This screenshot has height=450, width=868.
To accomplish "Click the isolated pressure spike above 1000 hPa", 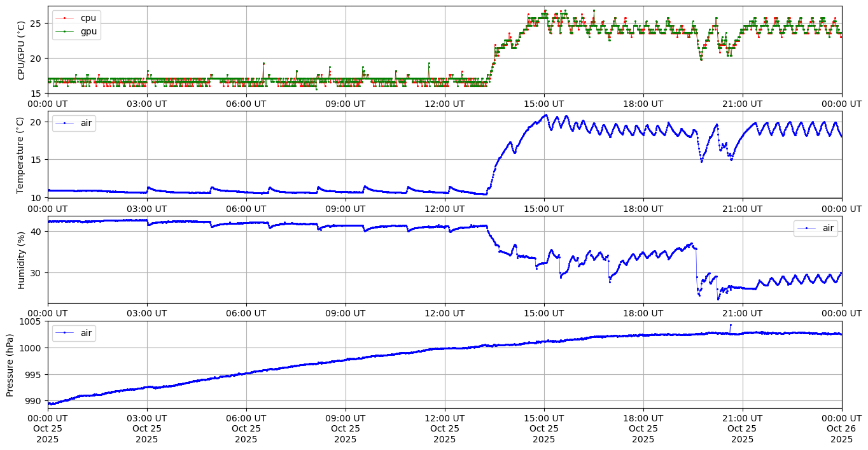I will coord(730,325).
